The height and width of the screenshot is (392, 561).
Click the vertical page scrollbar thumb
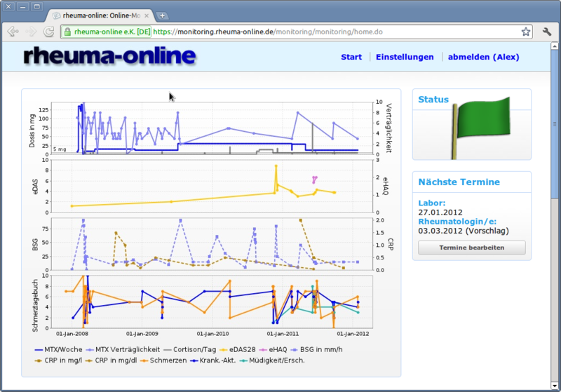[554, 124]
